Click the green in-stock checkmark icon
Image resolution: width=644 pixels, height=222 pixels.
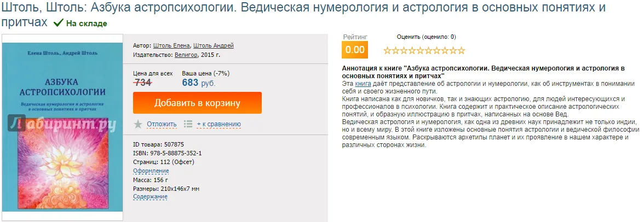click(x=58, y=24)
